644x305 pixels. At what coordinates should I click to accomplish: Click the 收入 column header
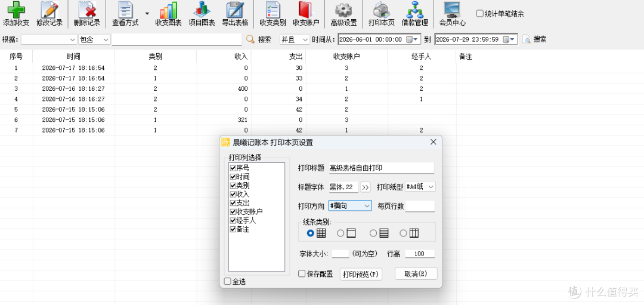(224, 57)
